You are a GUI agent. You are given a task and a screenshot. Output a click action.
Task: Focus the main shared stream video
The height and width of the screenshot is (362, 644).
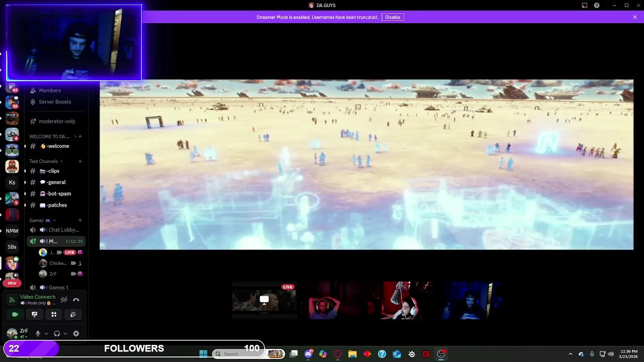366,164
